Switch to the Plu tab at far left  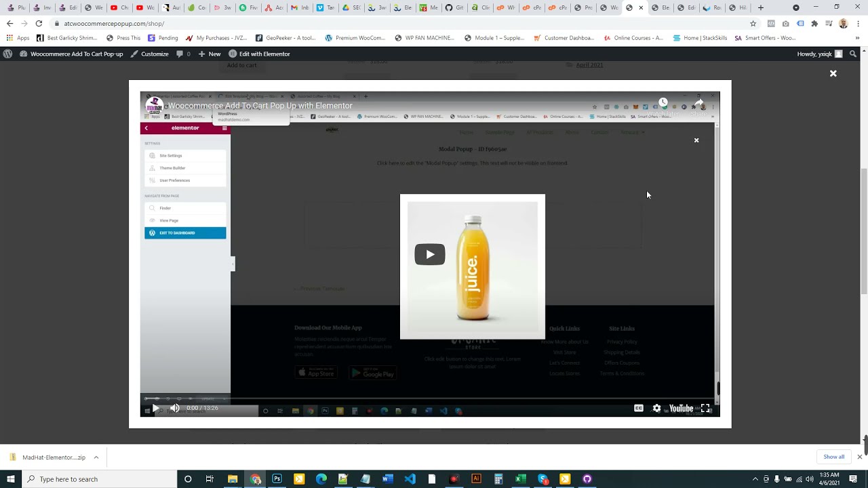(x=16, y=7)
